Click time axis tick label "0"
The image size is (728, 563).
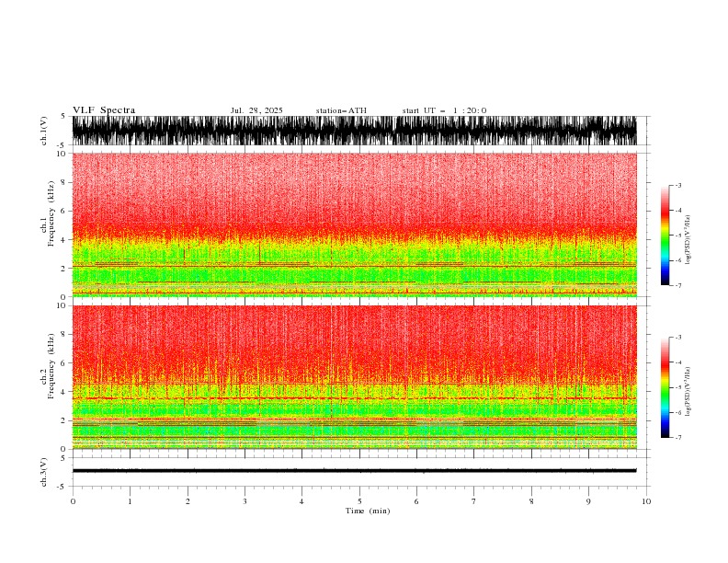[73, 501]
